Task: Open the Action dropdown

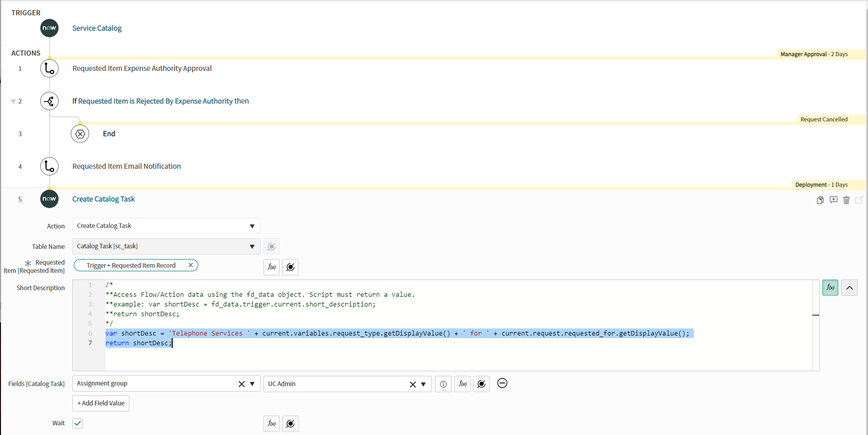Action: click(x=166, y=226)
